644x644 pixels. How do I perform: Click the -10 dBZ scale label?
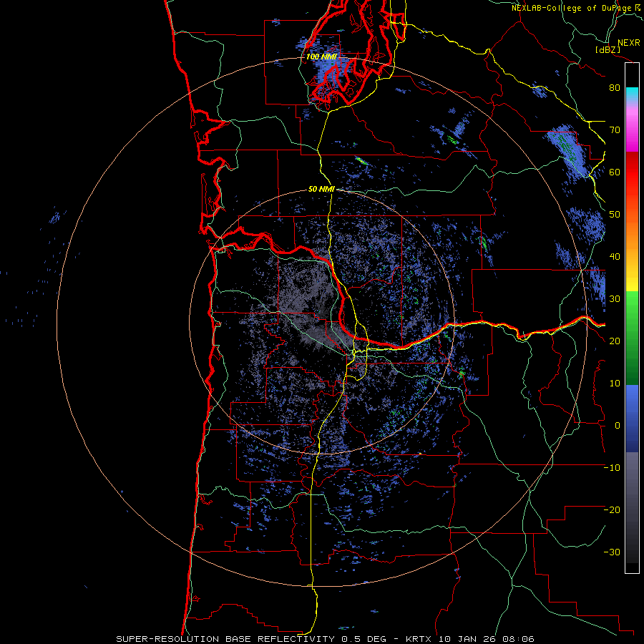pyautogui.click(x=612, y=468)
